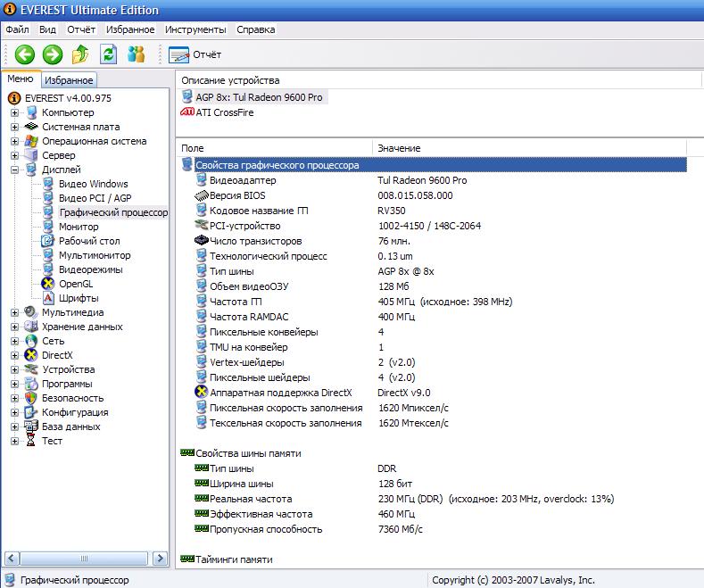Expand the Хранение данных tree node

14,327
